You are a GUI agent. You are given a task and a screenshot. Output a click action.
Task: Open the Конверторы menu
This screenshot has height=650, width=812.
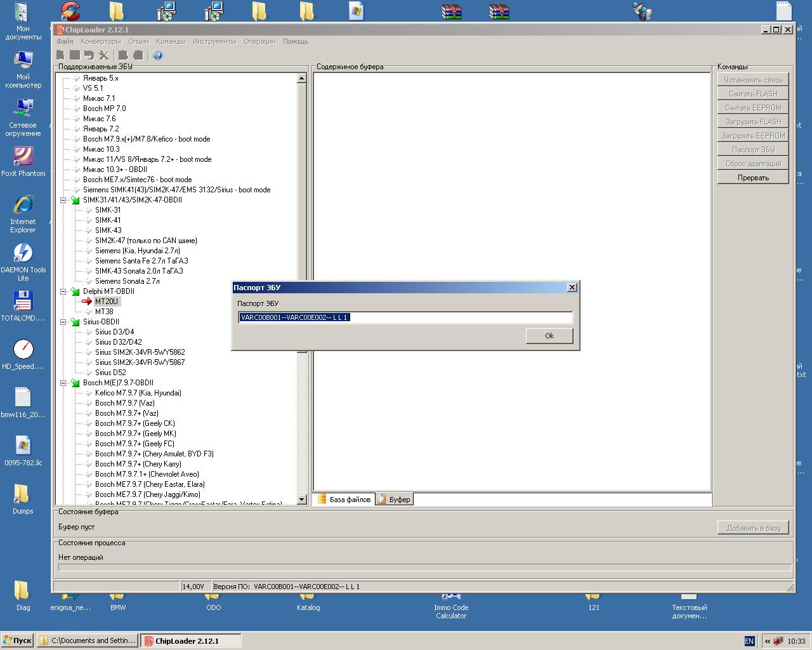100,41
